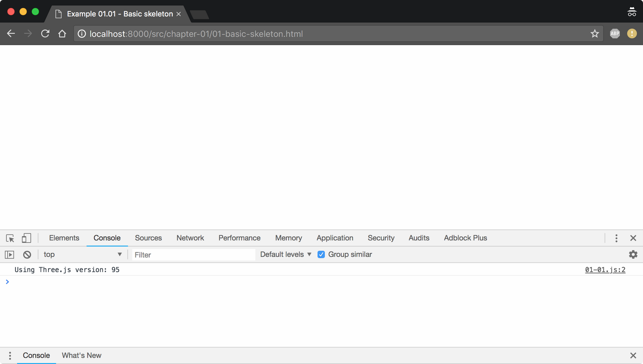The height and width of the screenshot is (364, 643).
Task: Open the top context dropdown
Action: point(82,255)
